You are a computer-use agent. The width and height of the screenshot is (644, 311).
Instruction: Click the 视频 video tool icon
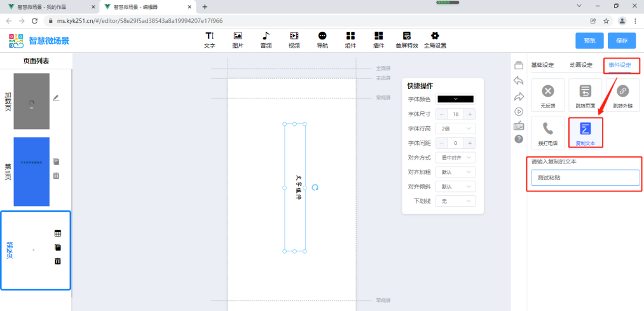pos(294,39)
